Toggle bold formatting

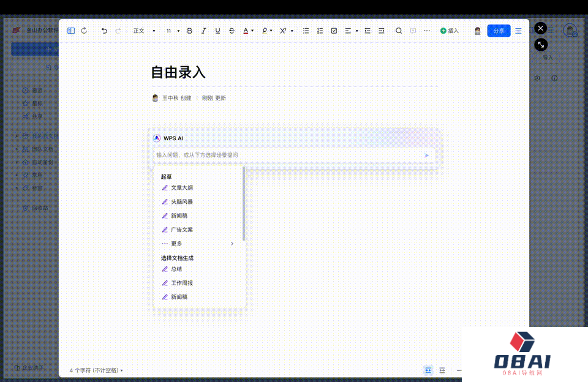tap(189, 31)
